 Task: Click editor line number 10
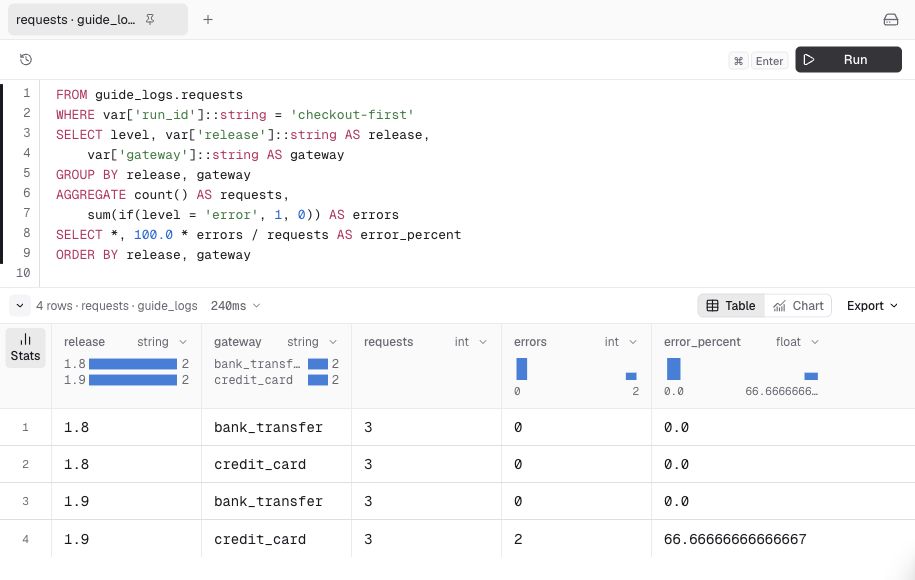(23, 272)
